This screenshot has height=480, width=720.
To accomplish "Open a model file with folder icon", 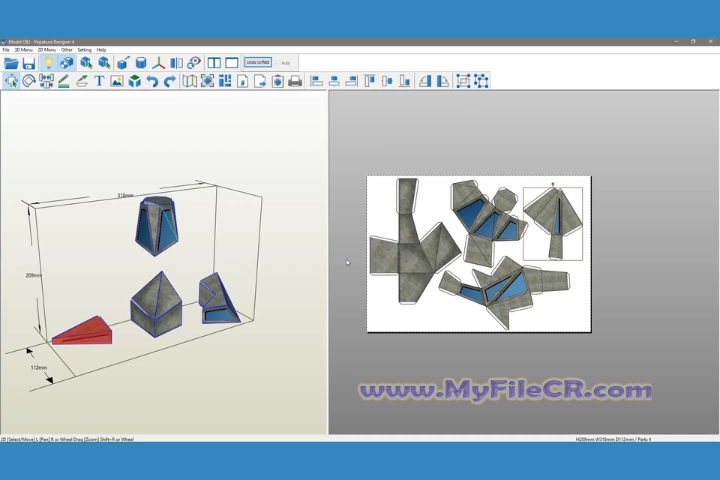I will 11,63.
